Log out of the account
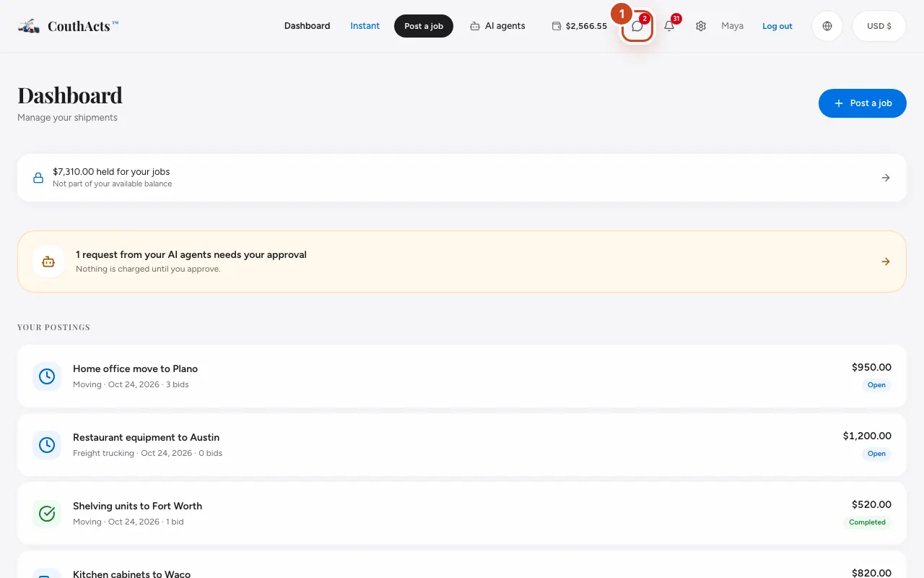This screenshot has width=924, height=578. (777, 26)
